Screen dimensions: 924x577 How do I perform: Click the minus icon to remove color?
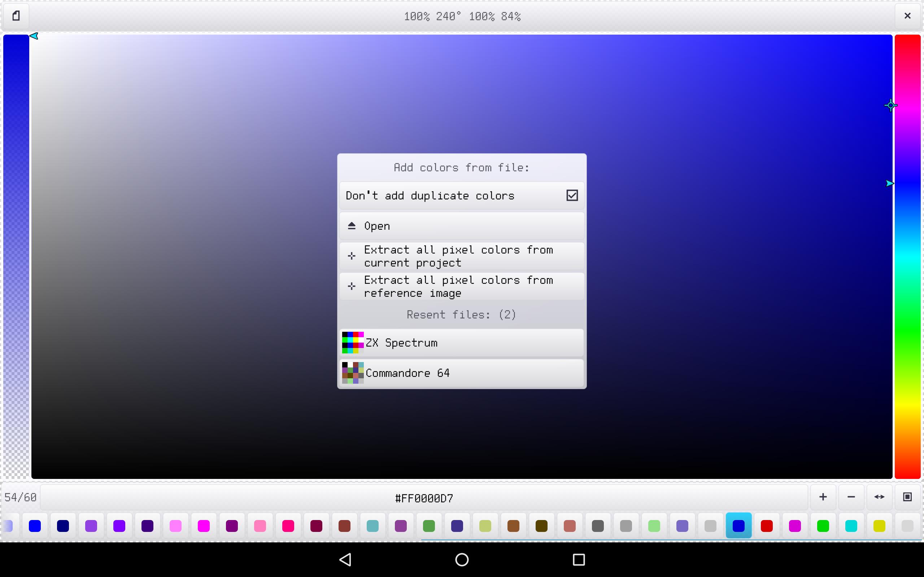coord(851,497)
